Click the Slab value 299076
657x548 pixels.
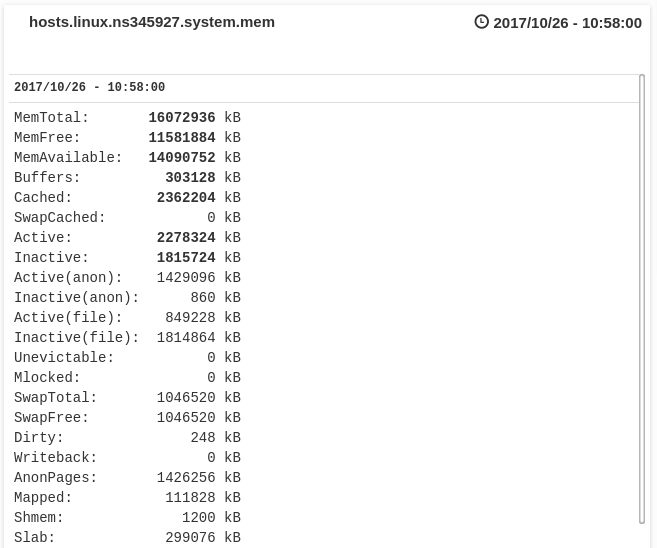click(x=190, y=538)
